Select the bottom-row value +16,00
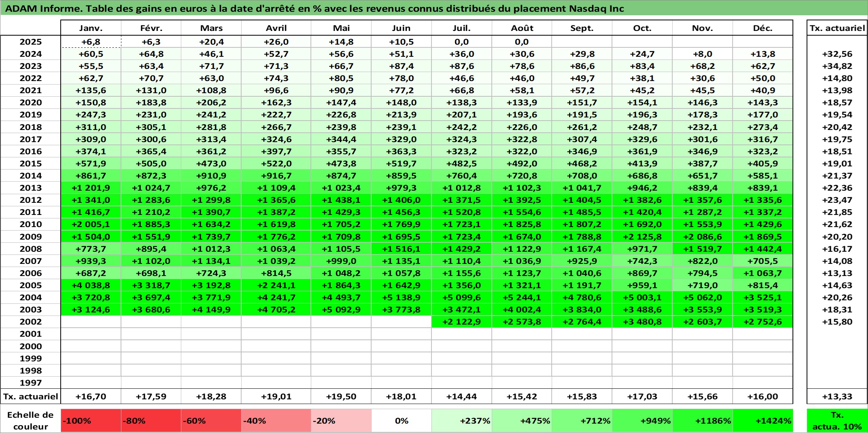Viewport: 868px width, 433px height. 763,397
